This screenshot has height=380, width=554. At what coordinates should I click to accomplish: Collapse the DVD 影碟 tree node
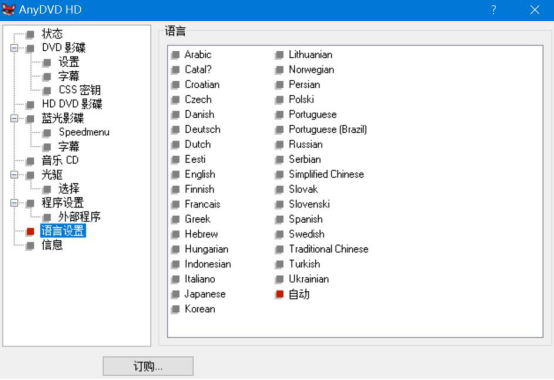[14, 48]
